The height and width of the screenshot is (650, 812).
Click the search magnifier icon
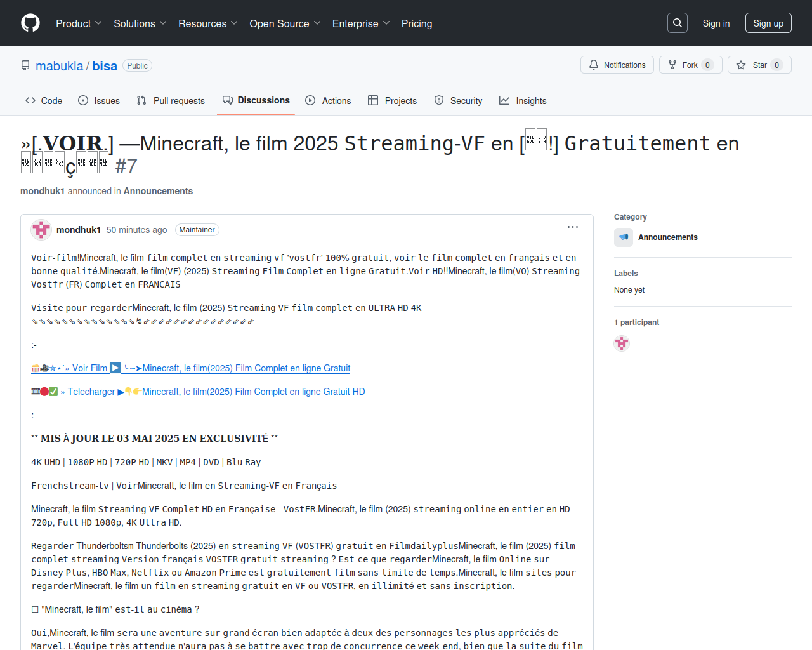(x=678, y=23)
